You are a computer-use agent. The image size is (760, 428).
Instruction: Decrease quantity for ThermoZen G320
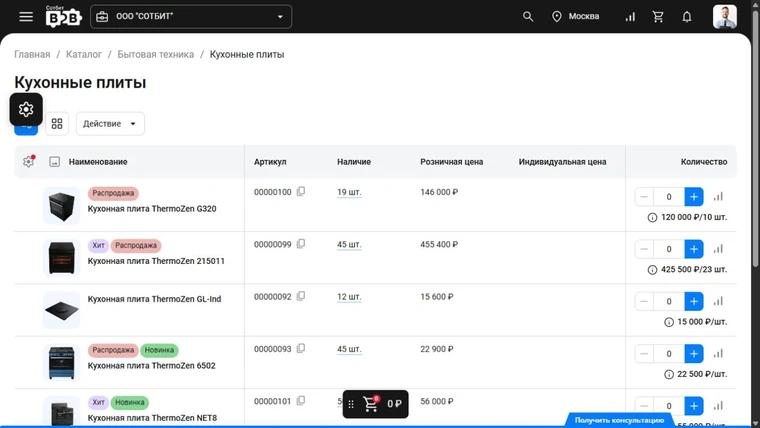(x=644, y=197)
